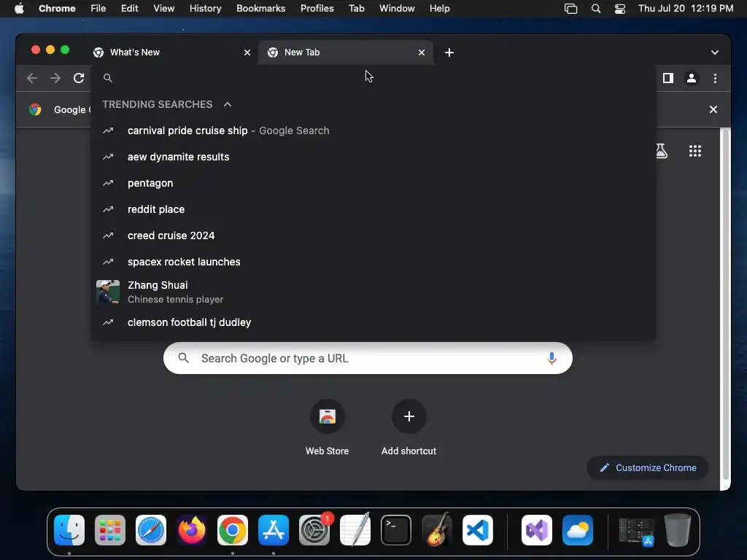Open the History menu

pyautogui.click(x=205, y=9)
